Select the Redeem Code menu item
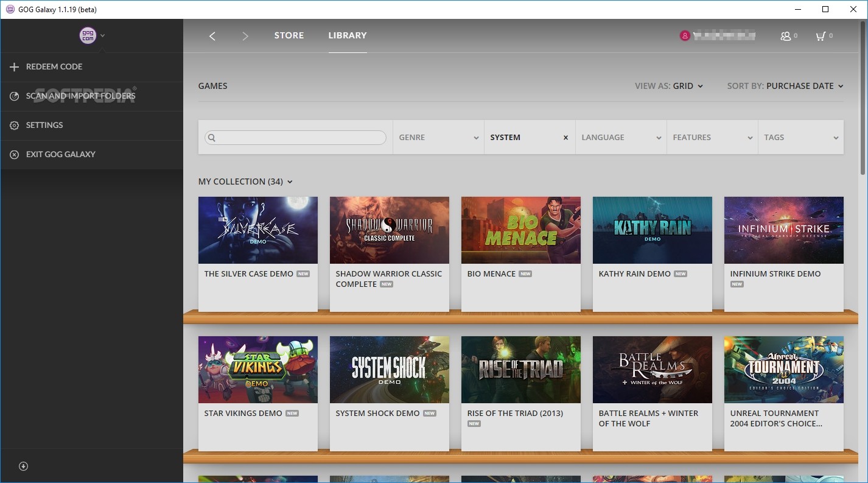Image resolution: width=868 pixels, height=483 pixels. 91,67
